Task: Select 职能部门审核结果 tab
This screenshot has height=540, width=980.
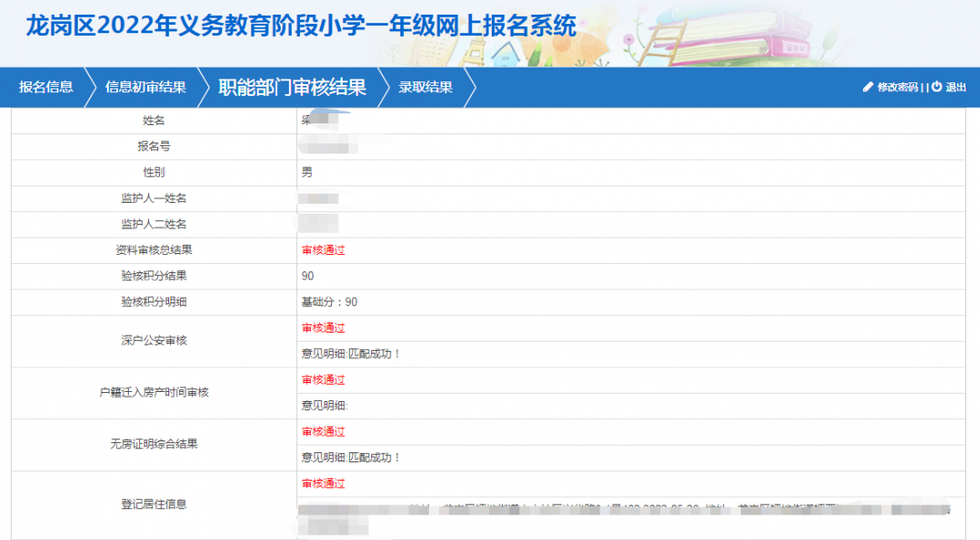Action: [292, 88]
